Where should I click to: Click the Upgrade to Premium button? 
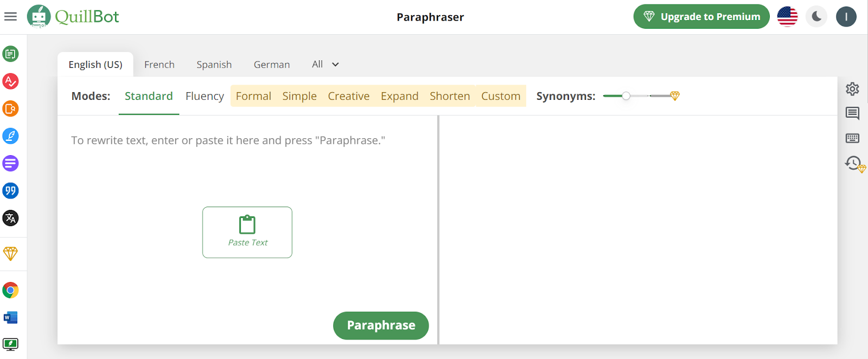tap(701, 17)
